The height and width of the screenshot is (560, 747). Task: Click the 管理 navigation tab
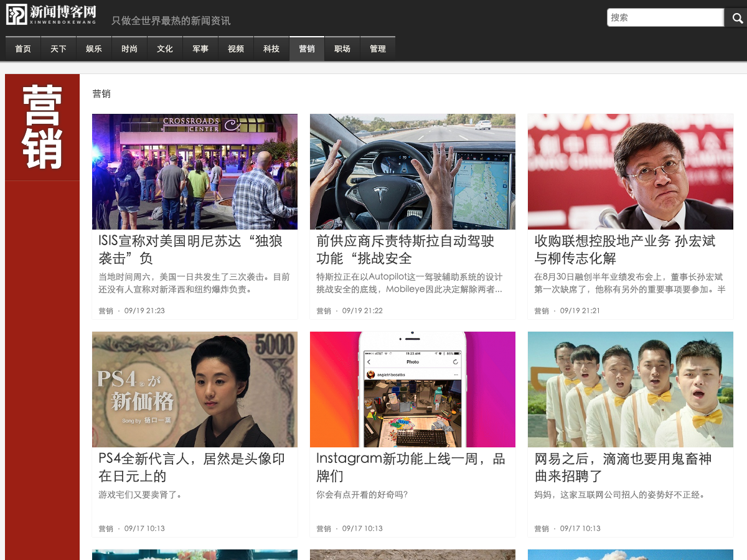click(x=378, y=49)
